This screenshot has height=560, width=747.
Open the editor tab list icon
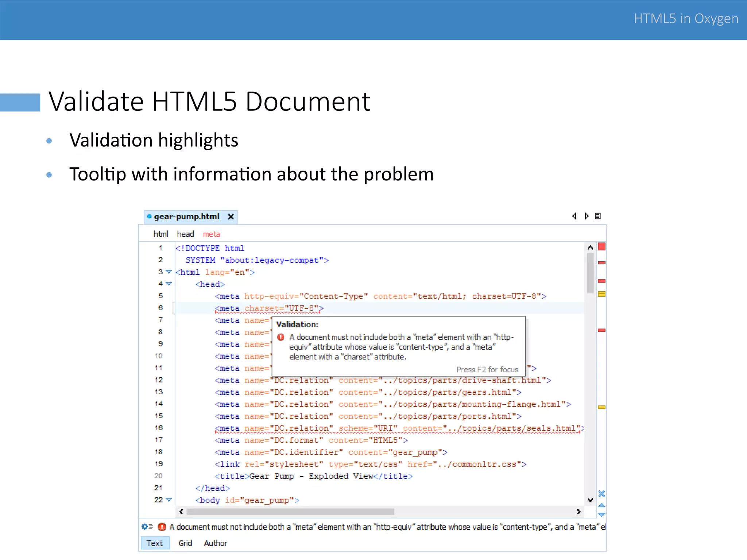pos(598,216)
